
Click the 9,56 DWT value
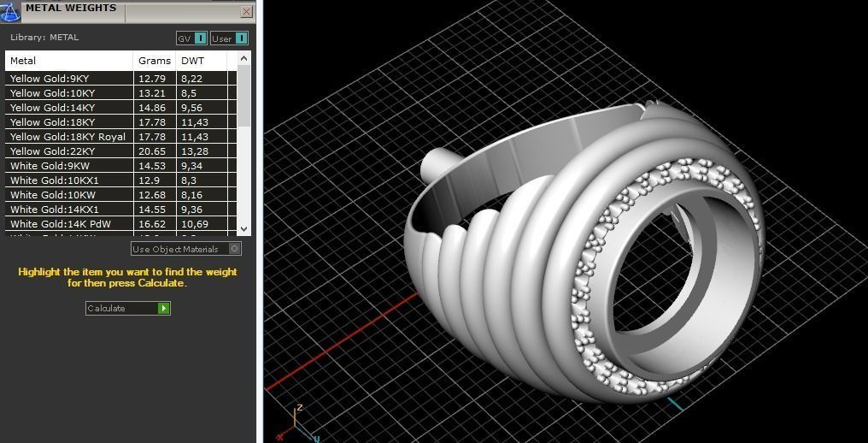[x=191, y=108]
